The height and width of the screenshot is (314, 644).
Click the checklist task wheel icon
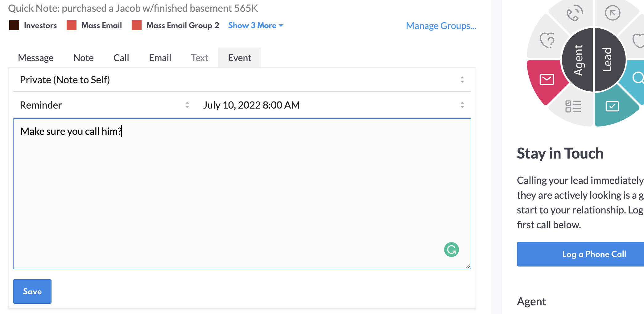pos(573,106)
